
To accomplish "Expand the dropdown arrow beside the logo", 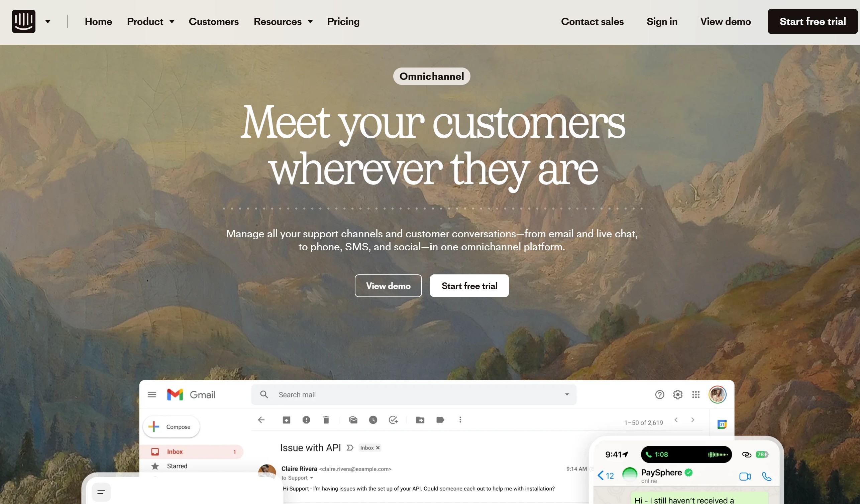I will [x=48, y=21].
